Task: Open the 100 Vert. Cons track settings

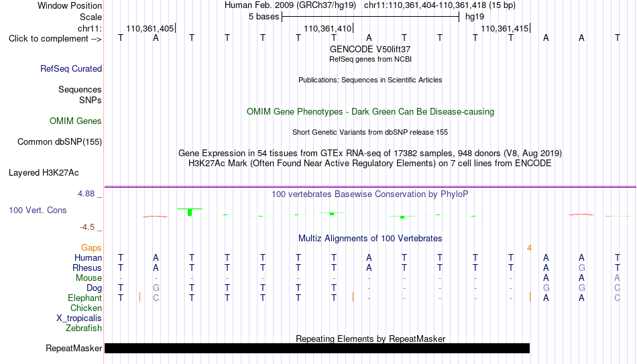Action: tap(38, 210)
